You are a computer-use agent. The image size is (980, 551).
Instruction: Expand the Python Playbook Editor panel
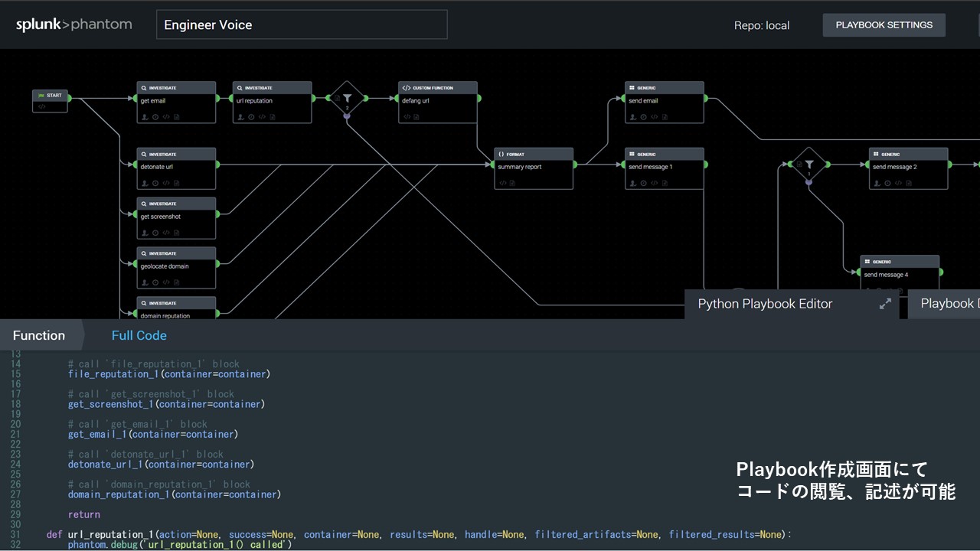click(x=885, y=304)
